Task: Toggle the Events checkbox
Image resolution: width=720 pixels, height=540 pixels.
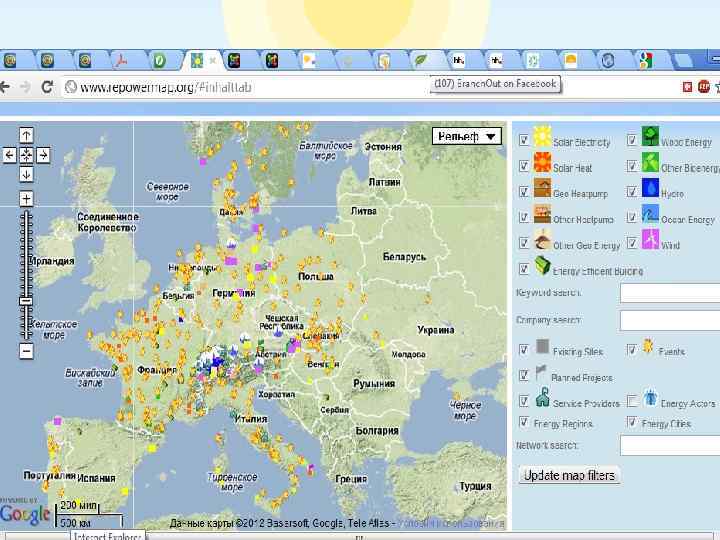Action: coord(632,350)
